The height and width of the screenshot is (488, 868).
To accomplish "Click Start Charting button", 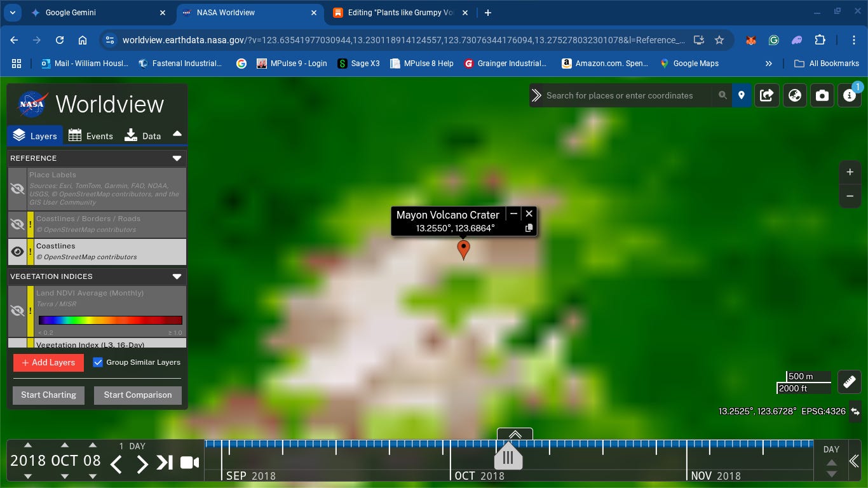I will [48, 395].
